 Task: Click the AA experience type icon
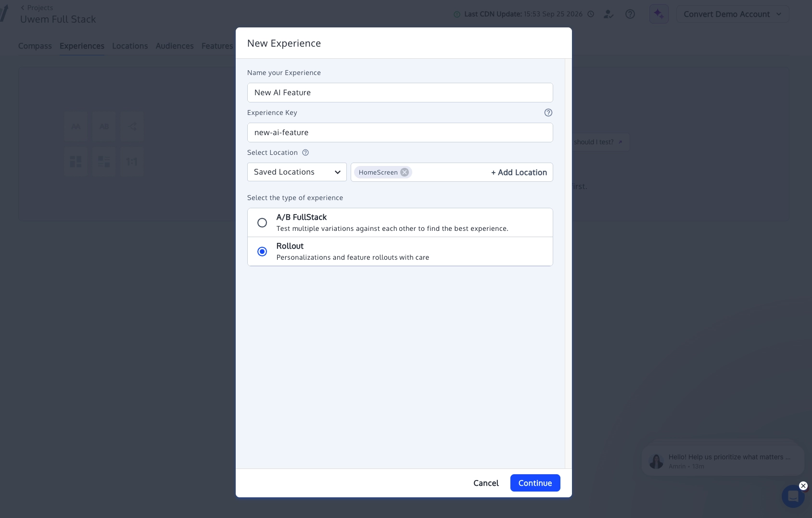coord(76,126)
